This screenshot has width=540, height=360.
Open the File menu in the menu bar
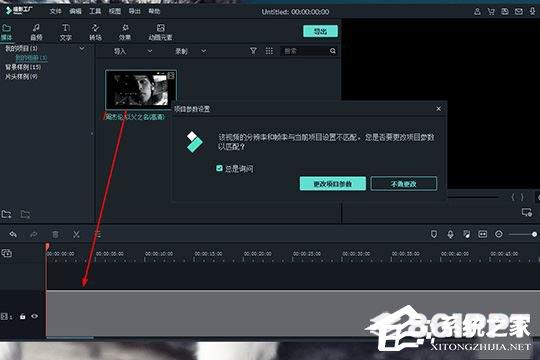point(55,11)
